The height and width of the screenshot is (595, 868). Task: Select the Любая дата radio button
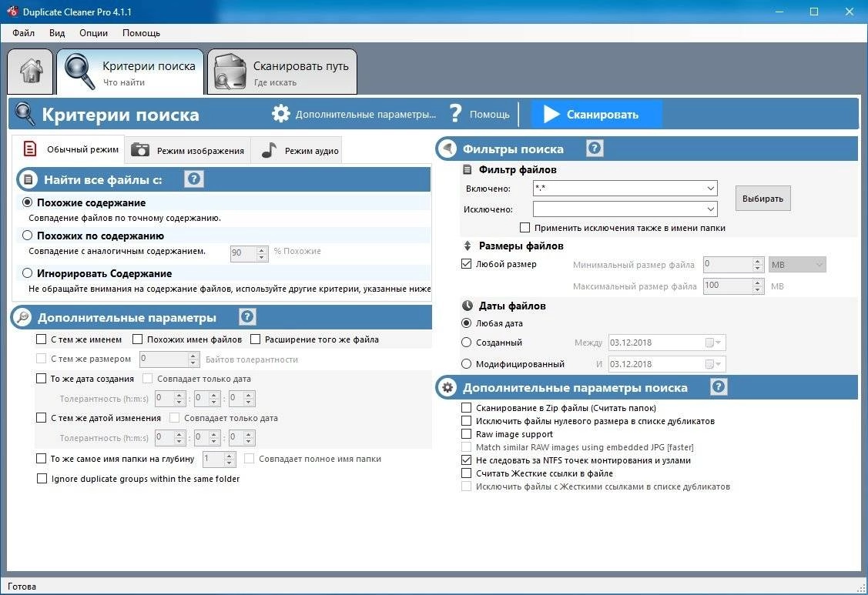[x=466, y=323]
